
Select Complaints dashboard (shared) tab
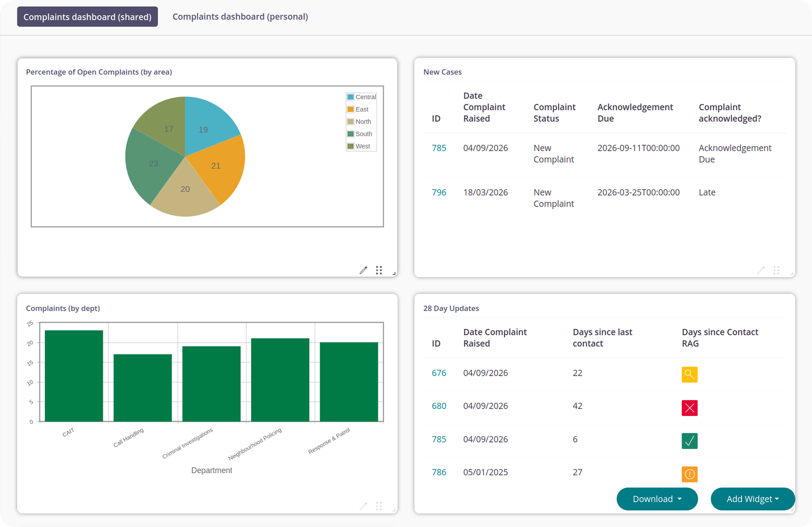tap(87, 17)
